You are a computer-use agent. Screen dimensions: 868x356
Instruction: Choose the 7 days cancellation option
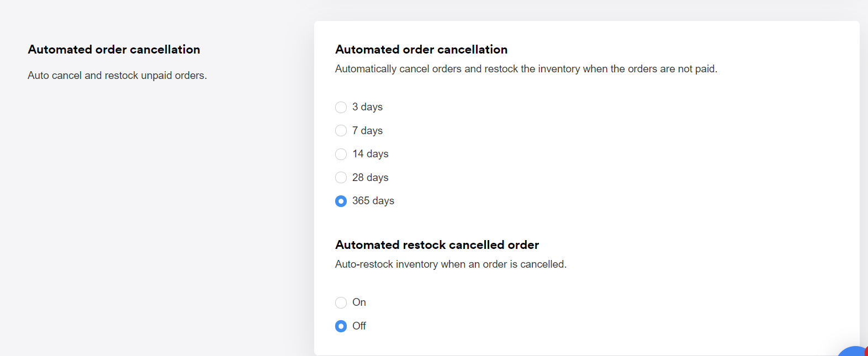point(341,131)
